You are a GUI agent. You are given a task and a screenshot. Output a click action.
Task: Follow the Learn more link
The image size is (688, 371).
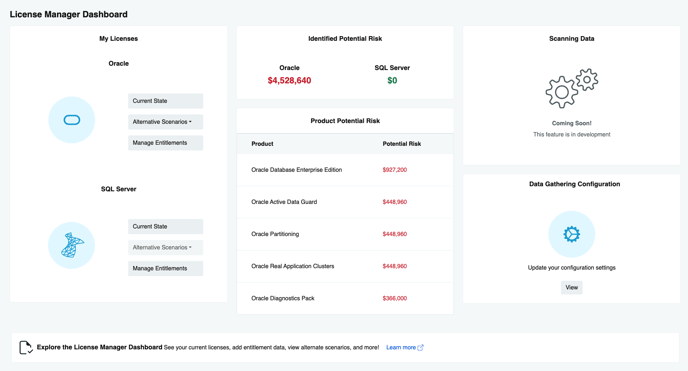[x=401, y=347]
